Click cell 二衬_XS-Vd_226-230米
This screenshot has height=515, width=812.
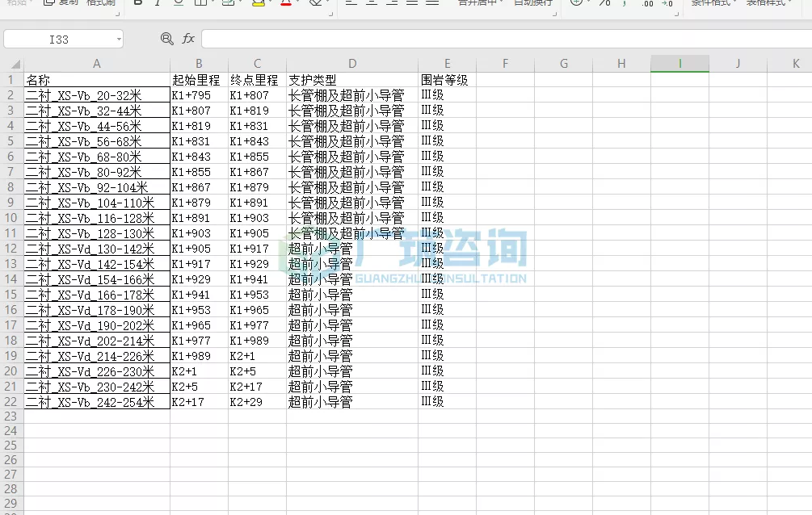coord(97,371)
